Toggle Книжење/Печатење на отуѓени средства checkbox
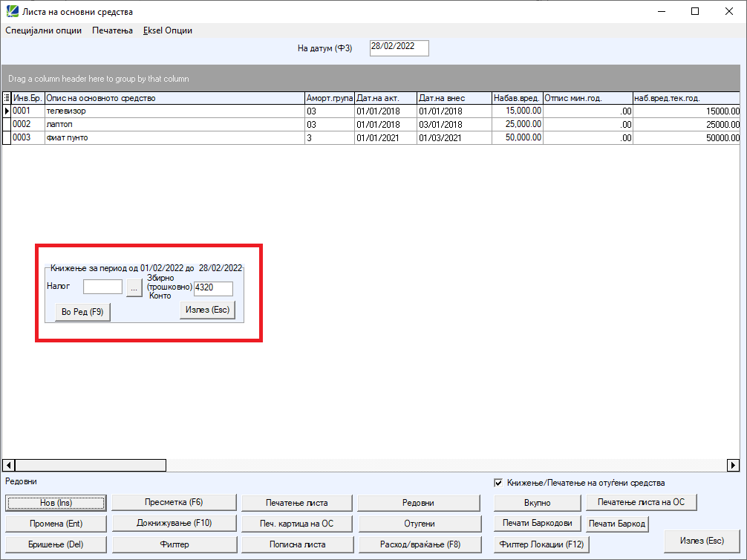This screenshot has height=560, width=747. [x=498, y=483]
